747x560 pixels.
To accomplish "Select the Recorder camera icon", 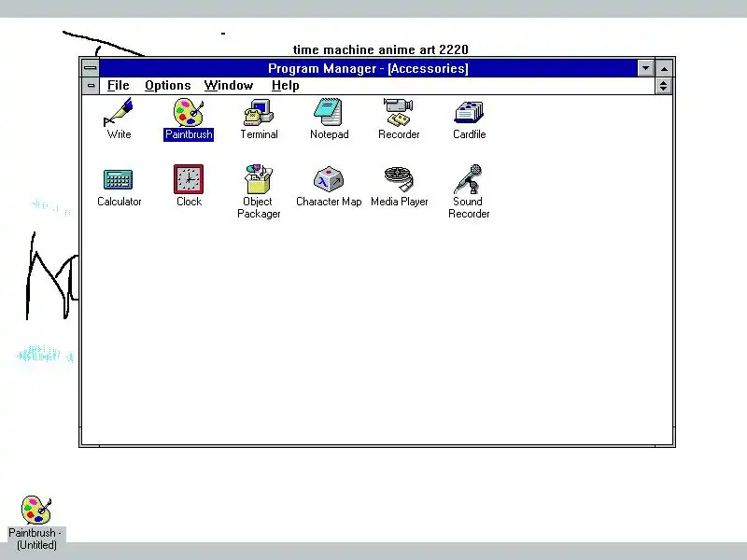I will tap(399, 112).
